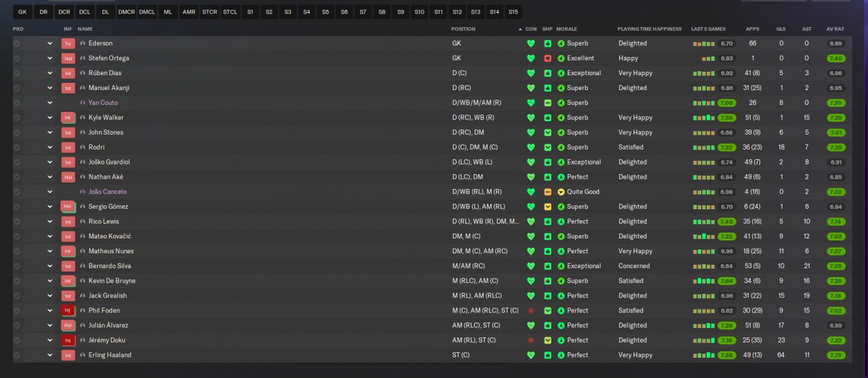Open the selection dropdown arrow for Manuel Akanji

point(50,88)
